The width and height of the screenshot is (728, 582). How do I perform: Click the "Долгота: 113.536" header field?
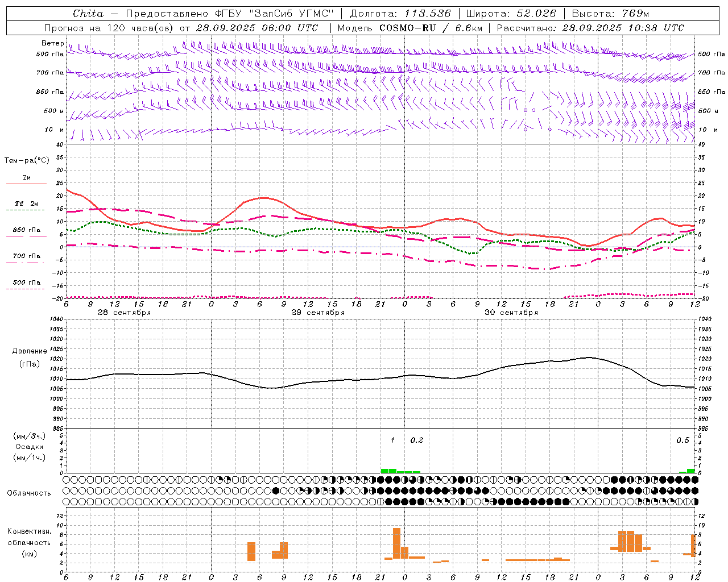400,14
